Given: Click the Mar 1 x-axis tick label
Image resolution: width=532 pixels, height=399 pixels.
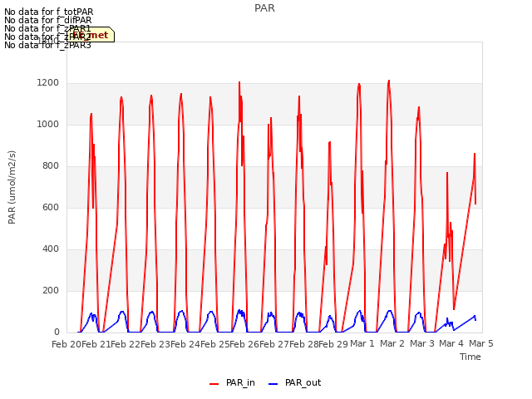Looking at the screenshot, I should point(362,343).
